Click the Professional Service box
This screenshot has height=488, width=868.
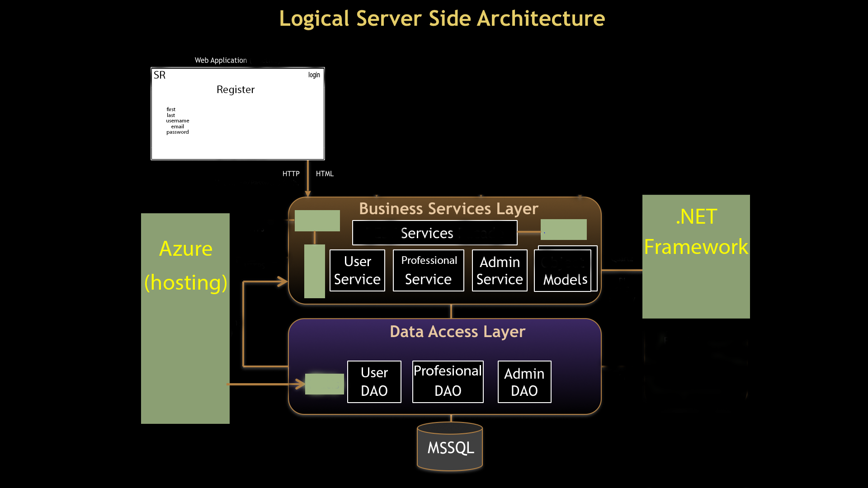point(428,270)
